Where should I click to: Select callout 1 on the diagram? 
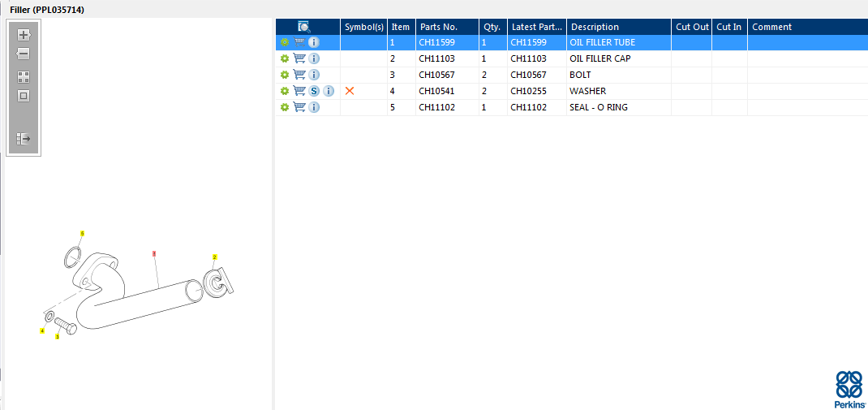click(x=154, y=253)
